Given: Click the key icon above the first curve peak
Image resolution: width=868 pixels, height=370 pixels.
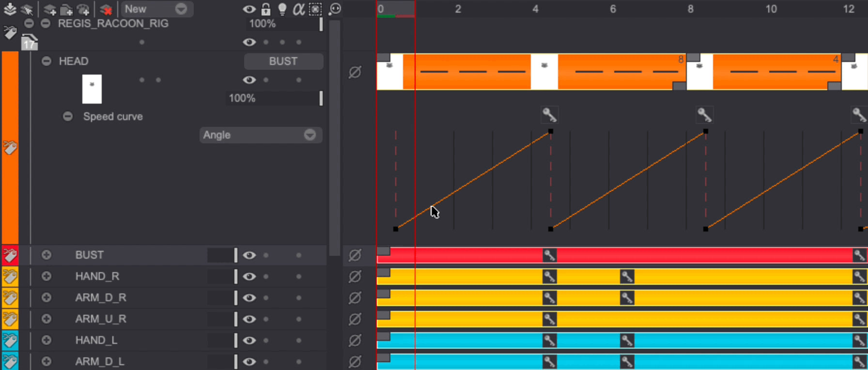Looking at the screenshot, I should click(x=549, y=115).
